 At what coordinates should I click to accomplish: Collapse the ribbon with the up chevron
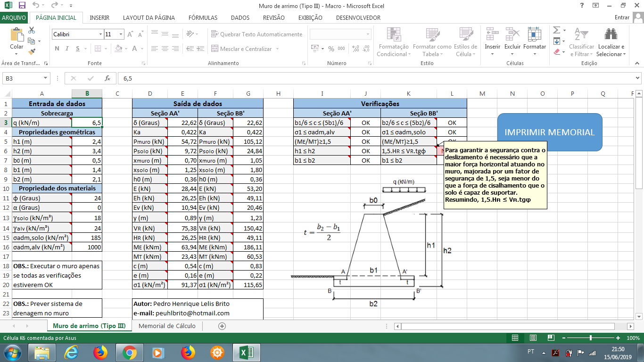pos(638,63)
